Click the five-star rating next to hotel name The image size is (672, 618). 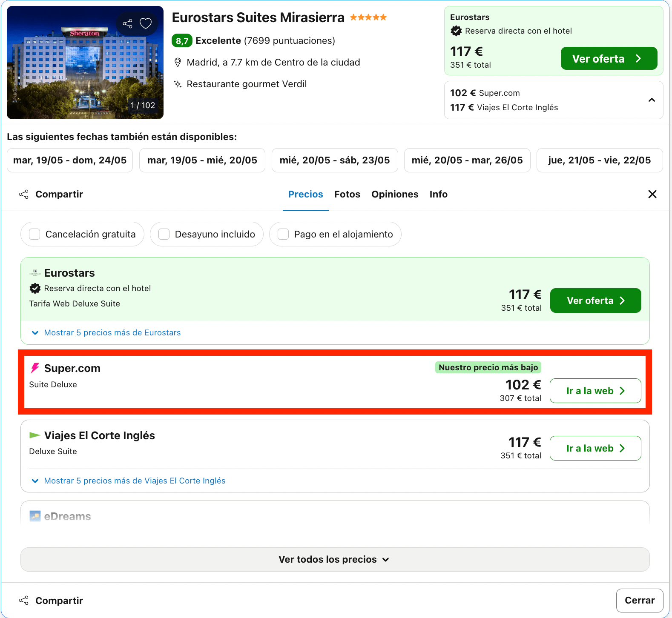pos(368,17)
